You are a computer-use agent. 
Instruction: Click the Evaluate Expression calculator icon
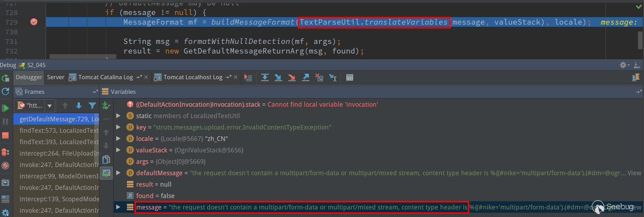[349, 77]
